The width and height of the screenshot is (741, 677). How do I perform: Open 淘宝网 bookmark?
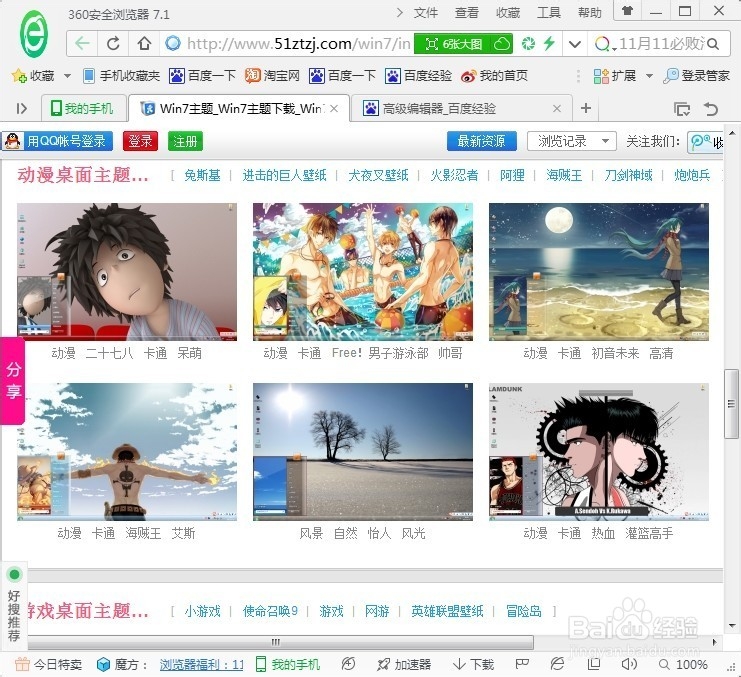click(x=272, y=76)
